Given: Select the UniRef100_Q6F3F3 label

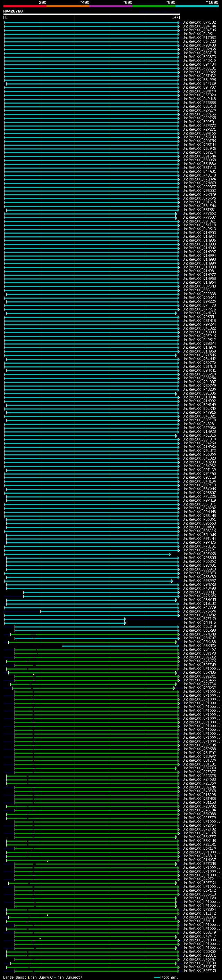Looking at the screenshot, I should [199, 573].
